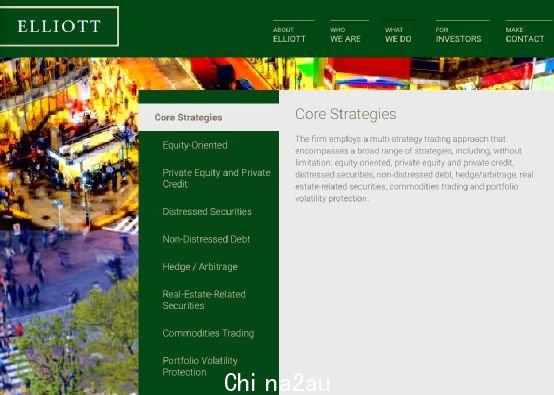Open the For Investors menu
Image resolution: width=554 pixels, height=395 pixels.
[458, 35]
